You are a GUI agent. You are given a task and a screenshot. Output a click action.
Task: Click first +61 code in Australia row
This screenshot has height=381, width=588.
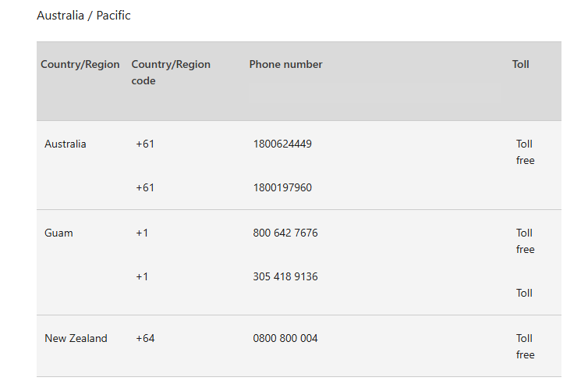[x=145, y=144]
